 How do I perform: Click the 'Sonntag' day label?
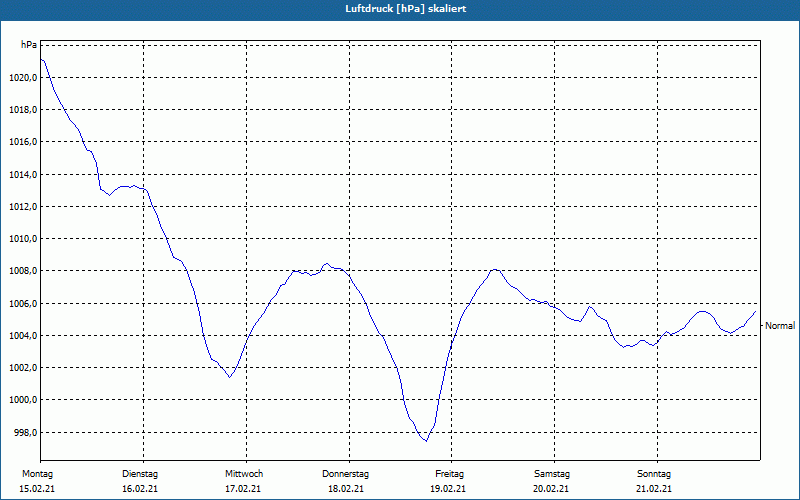pos(654,474)
